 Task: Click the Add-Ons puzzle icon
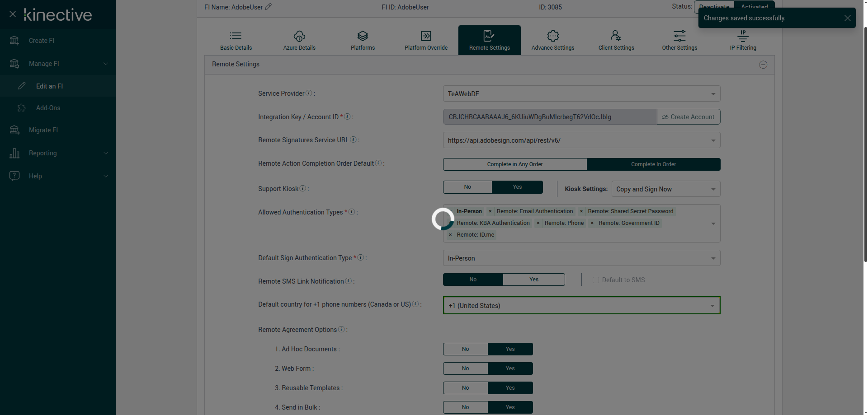tap(22, 108)
